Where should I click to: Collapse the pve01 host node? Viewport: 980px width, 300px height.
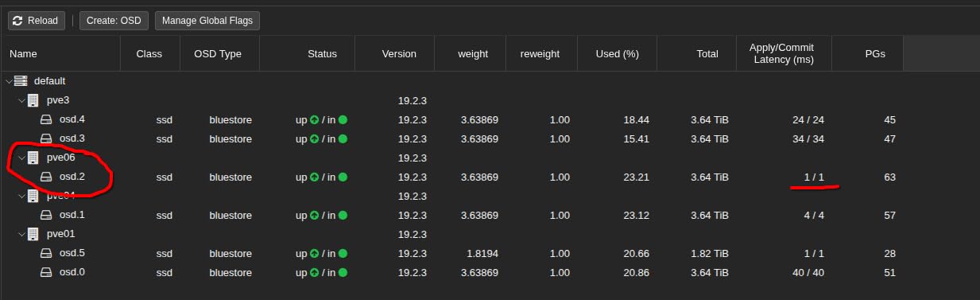(x=21, y=235)
